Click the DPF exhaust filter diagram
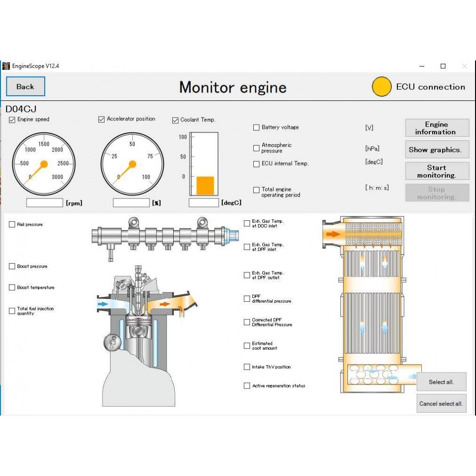The width and height of the screenshot is (476, 476). pos(372,305)
